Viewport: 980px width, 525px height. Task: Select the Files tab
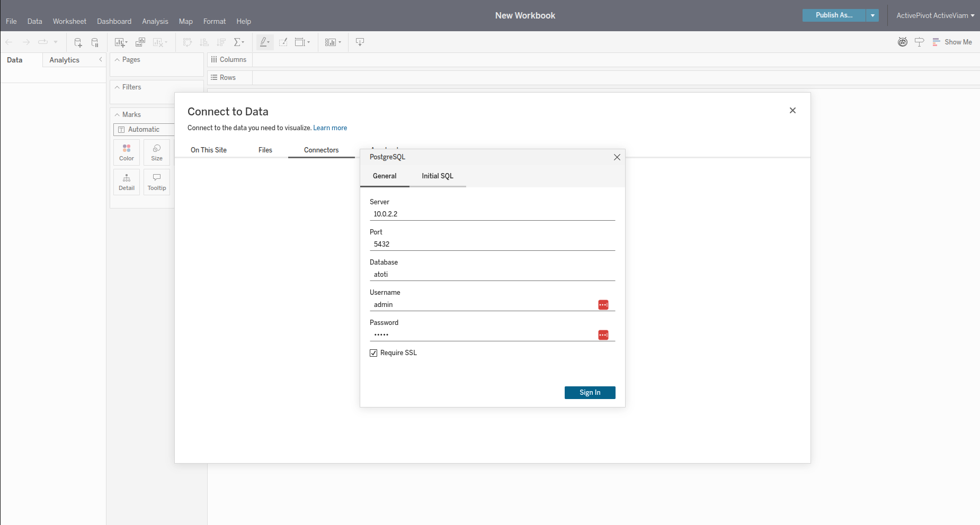click(x=265, y=150)
